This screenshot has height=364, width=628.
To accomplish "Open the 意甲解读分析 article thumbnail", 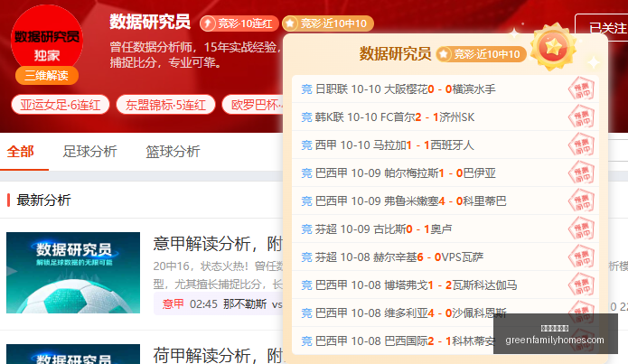I will pyautogui.click(x=73, y=273).
